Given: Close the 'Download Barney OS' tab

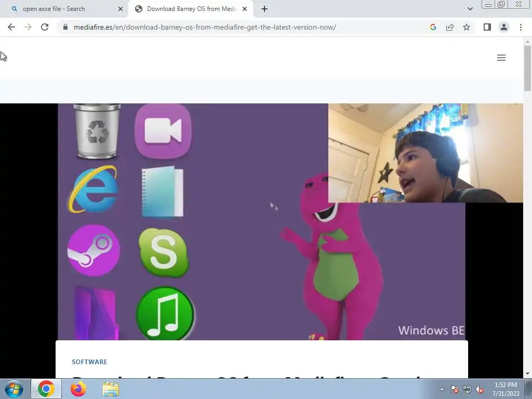Looking at the screenshot, I should (x=245, y=9).
